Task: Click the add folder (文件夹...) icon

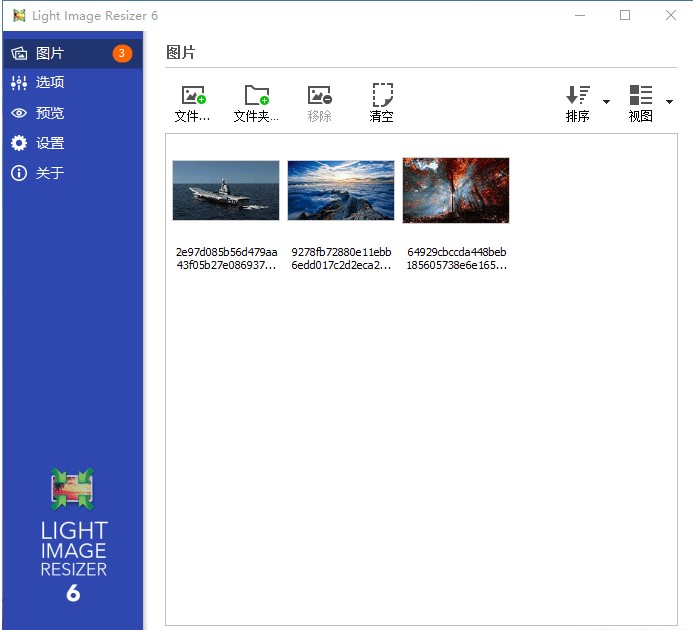Action: (x=257, y=95)
